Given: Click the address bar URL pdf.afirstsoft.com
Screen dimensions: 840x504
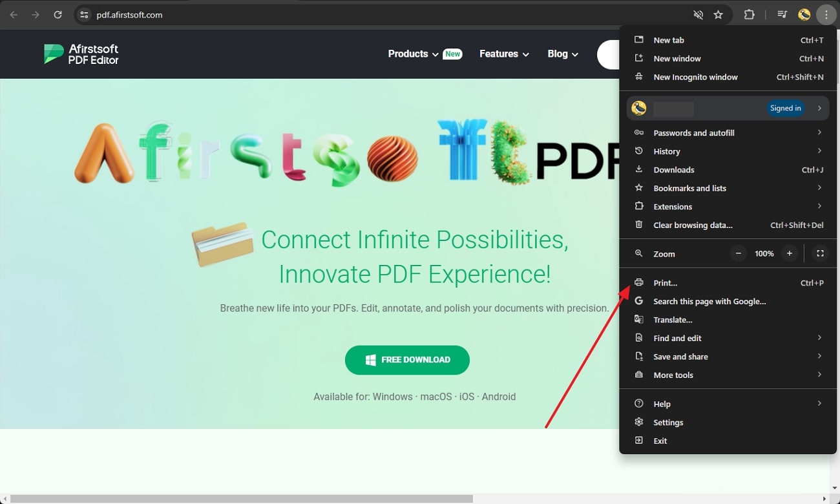Looking at the screenshot, I should point(130,15).
